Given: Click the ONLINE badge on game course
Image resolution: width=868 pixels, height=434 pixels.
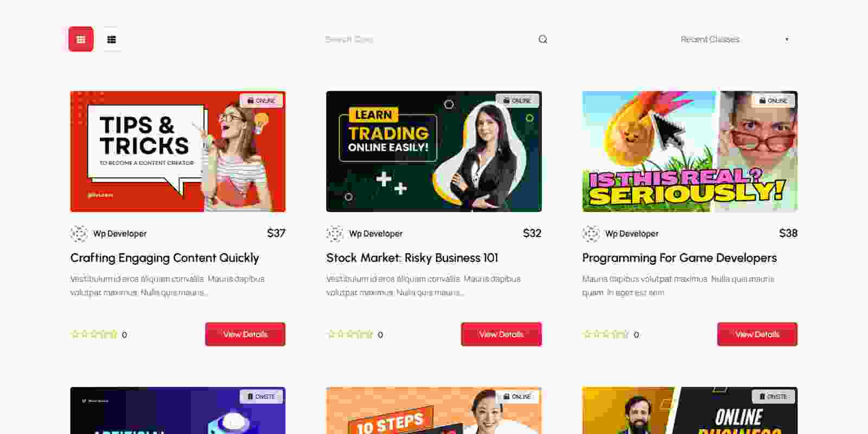Looking at the screenshot, I should pyautogui.click(x=774, y=100).
